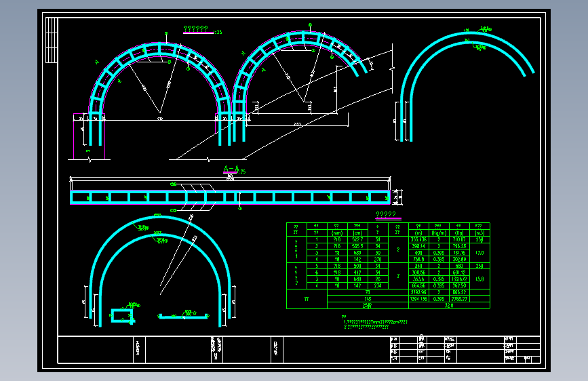Select the (Kg) column header
Screen dimensions: 588x381
tap(459, 233)
